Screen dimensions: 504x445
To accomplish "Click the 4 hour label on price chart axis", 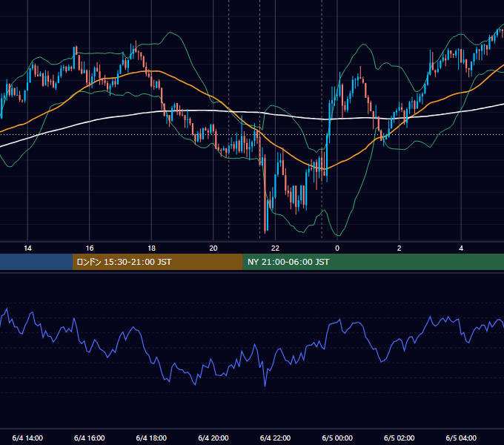I will (x=461, y=248).
